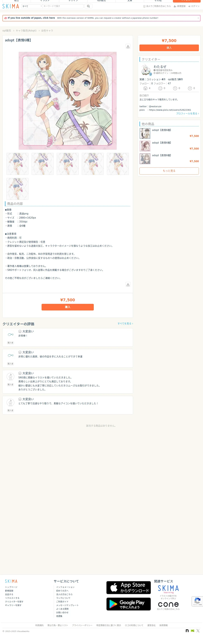Open 禁止行為・禁止リスト in the footer
Viewport: 203px width, 644px height.
(x=58, y=625)
